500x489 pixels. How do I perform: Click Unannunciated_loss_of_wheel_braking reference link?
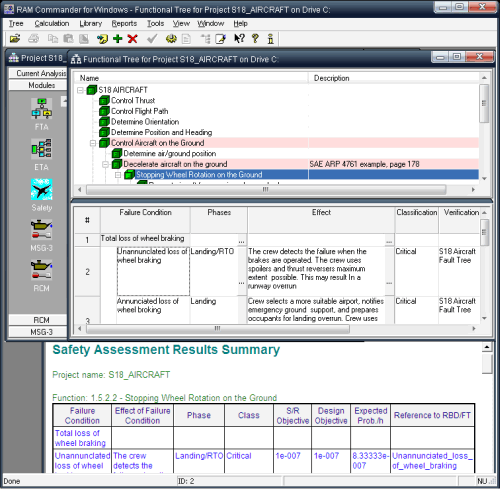[432, 461]
